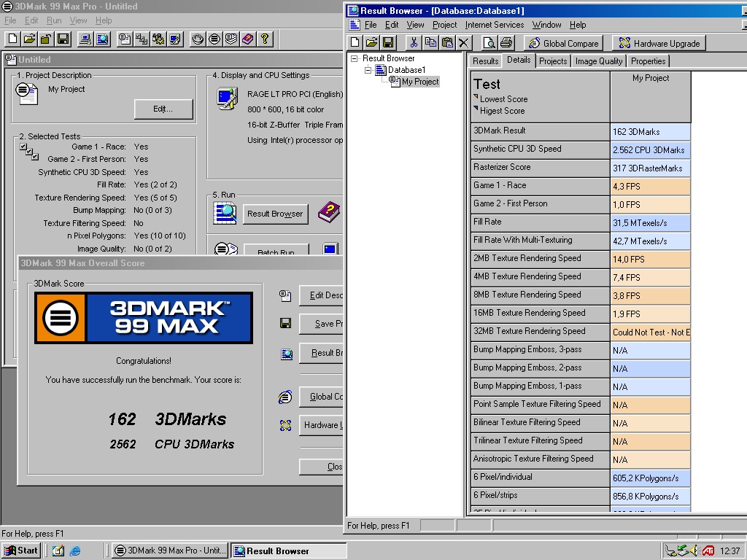Screen dimensions: 747x560
Task: Click Batch run stacked pages icon in 3DMark toolbar
Action: 231,39
